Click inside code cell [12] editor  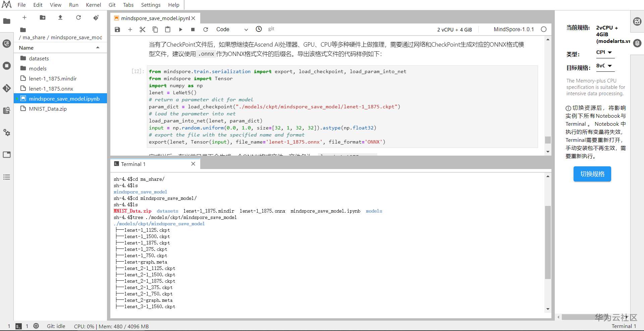coord(343,107)
